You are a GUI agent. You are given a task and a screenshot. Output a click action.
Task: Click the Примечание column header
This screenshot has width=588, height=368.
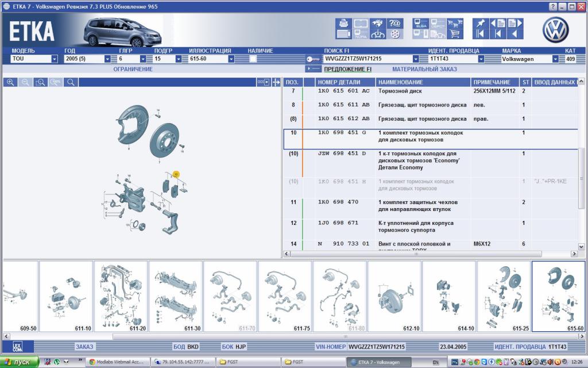495,82
